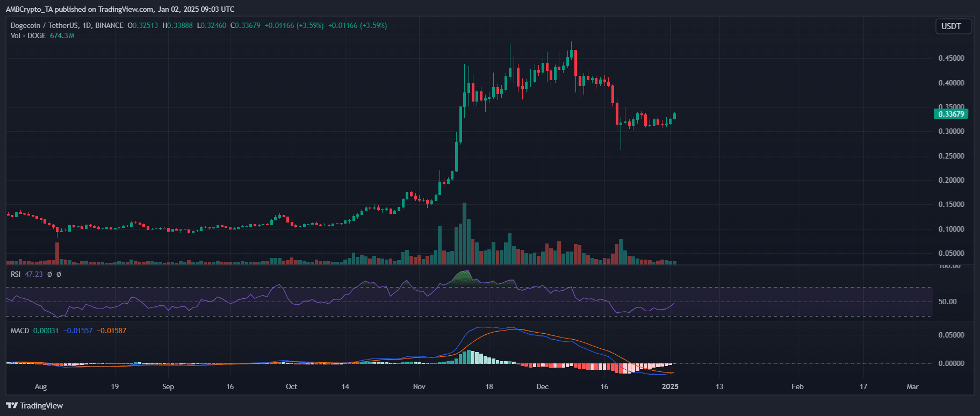980x416 pixels.
Task: Click the orange signal value -0.01587
Action: (x=112, y=331)
